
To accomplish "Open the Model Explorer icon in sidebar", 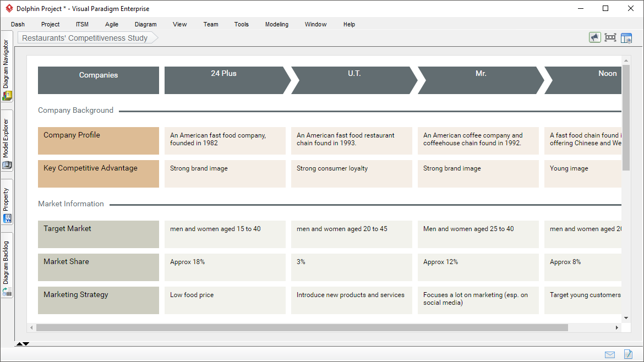I will pyautogui.click(x=7, y=166).
